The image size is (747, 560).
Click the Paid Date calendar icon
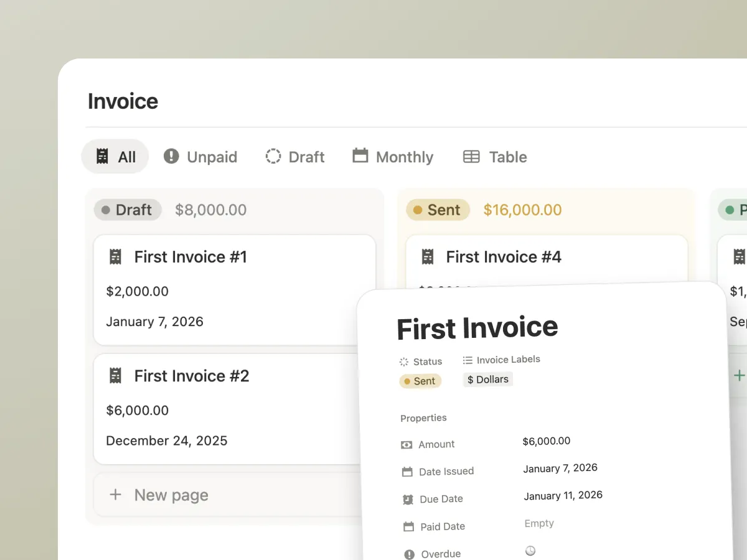tap(408, 527)
